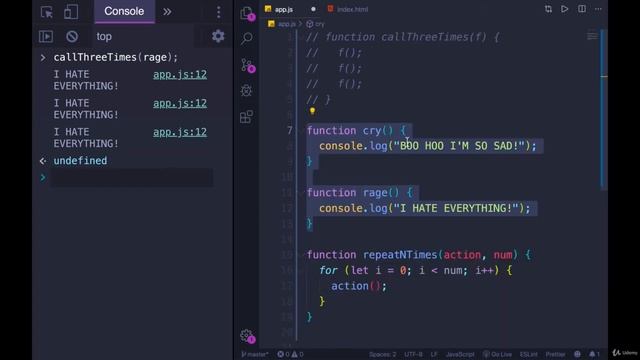Open second app.js:12 source link
640x360 pixels.
pyautogui.click(x=180, y=103)
